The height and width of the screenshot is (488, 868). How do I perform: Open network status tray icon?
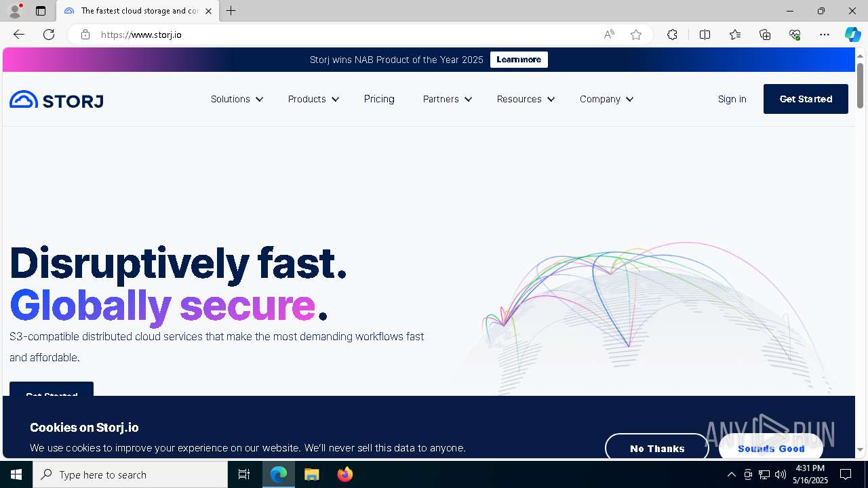[x=764, y=474]
